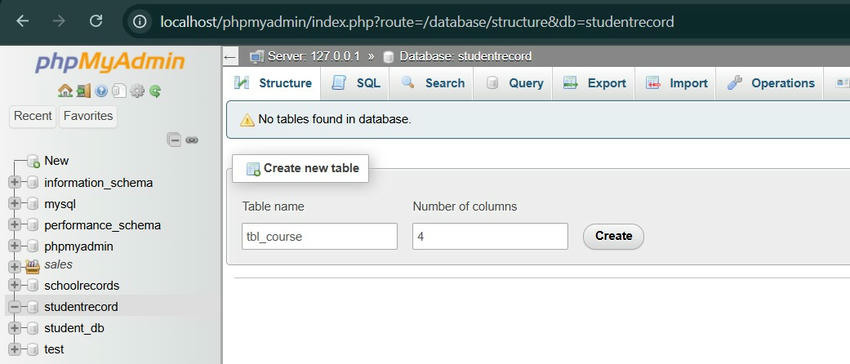Click the phpMyAdmin logo
The height and width of the screenshot is (364, 850).
tap(110, 62)
